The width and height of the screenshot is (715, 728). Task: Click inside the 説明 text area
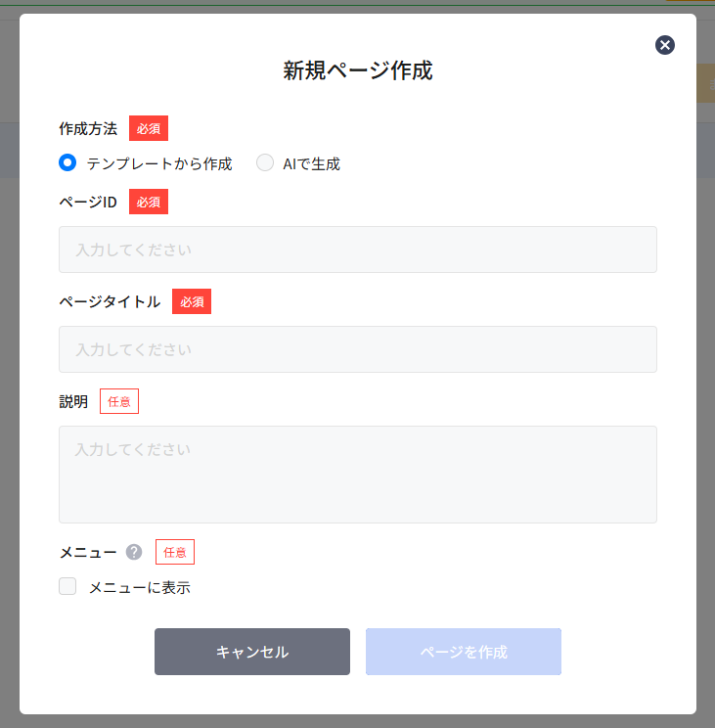click(x=357, y=474)
